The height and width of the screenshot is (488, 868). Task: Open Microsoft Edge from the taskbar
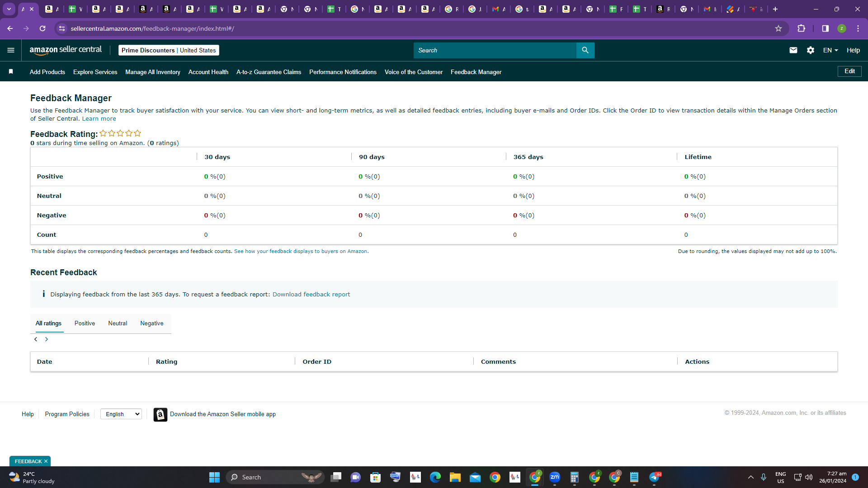(435, 477)
